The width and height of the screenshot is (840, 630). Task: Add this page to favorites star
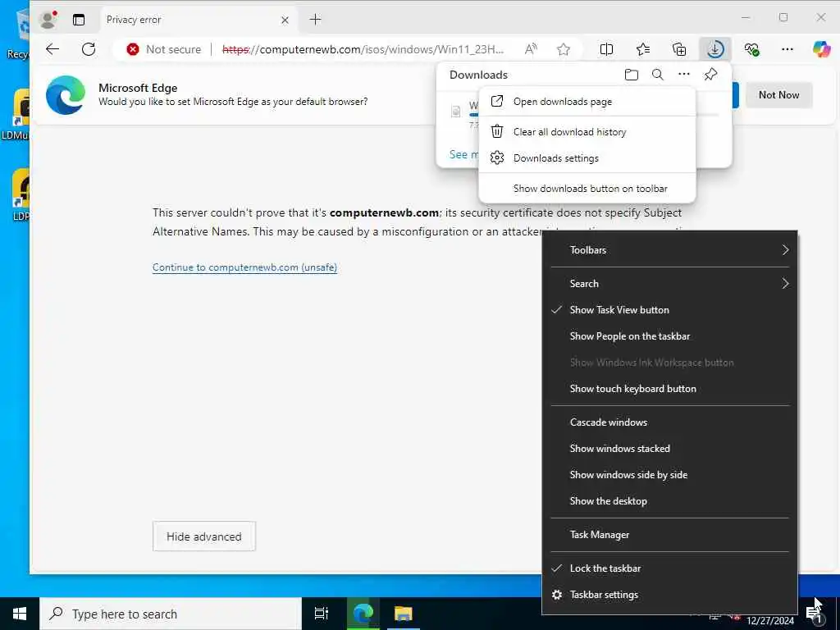pos(563,49)
